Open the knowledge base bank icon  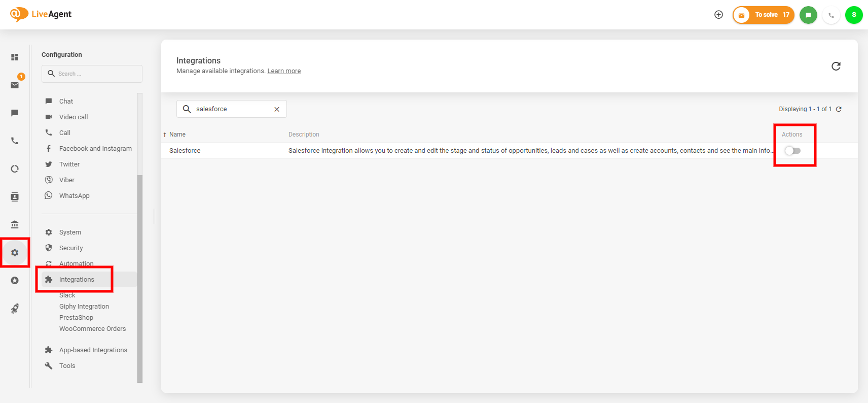pos(15,224)
